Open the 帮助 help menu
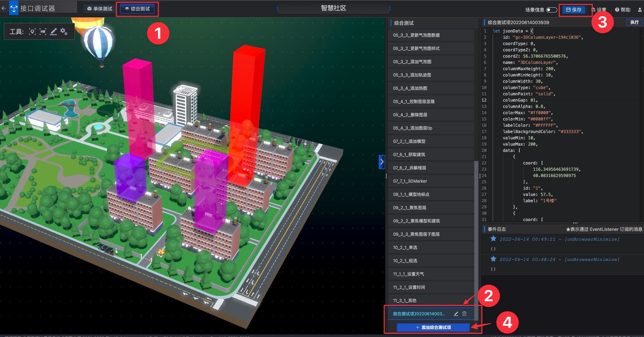This screenshot has width=644, height=337. pyautogui.click(x=623, y=10)
